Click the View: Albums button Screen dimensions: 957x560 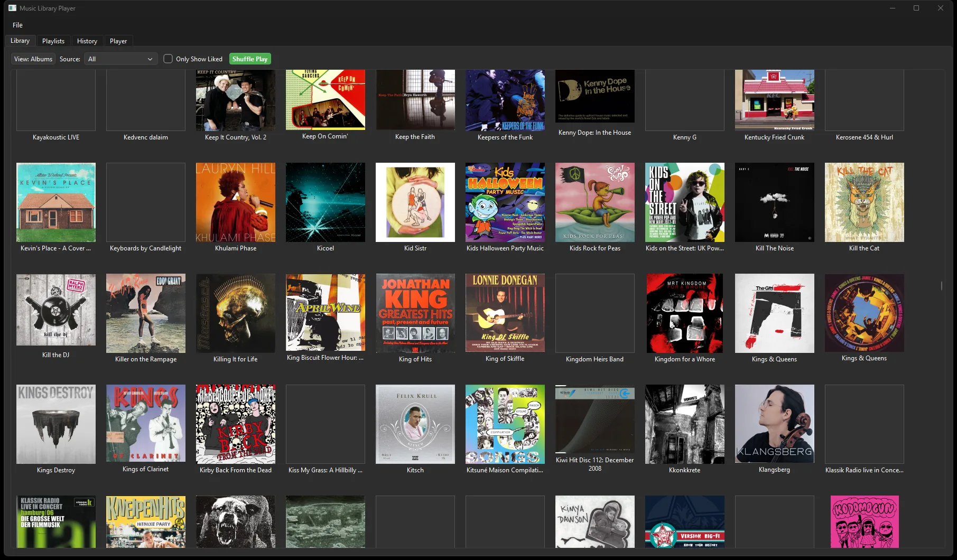33,59
